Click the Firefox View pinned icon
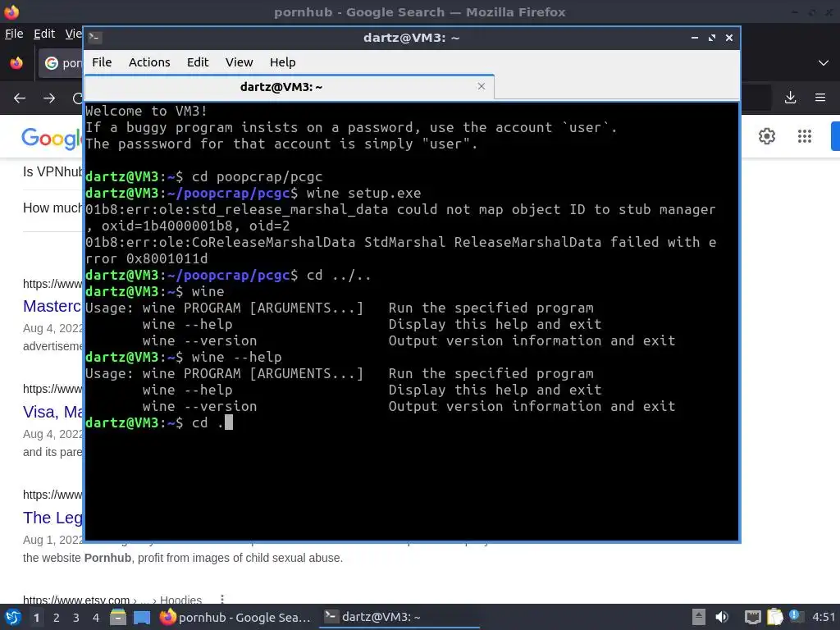The height and width of the screenshot is (630, 840). (x=16, y=63)
